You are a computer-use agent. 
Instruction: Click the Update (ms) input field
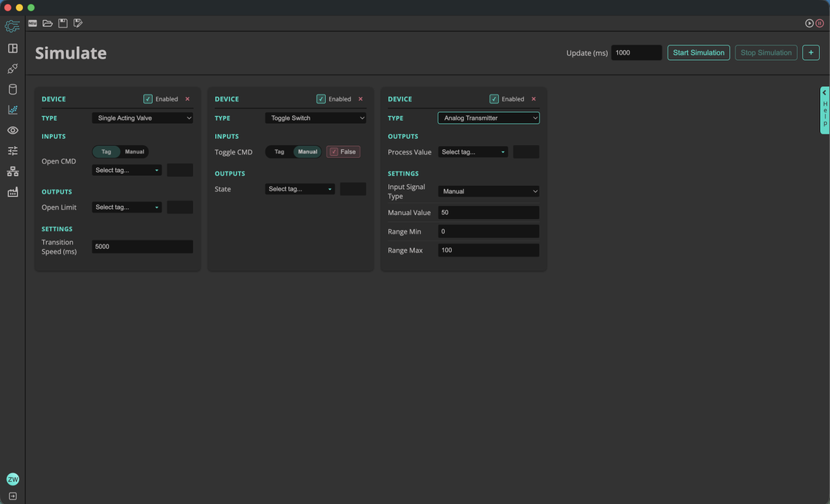tap(636, 53)
